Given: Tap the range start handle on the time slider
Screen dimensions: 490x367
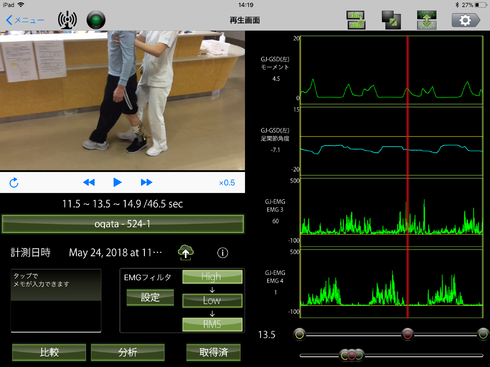Looking at the screenshot, I should (x=300, y=334).
